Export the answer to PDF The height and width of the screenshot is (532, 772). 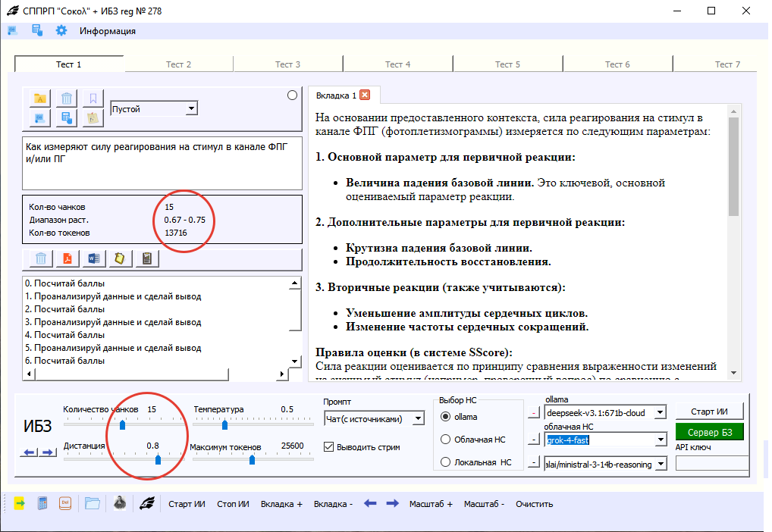point(67,258)
